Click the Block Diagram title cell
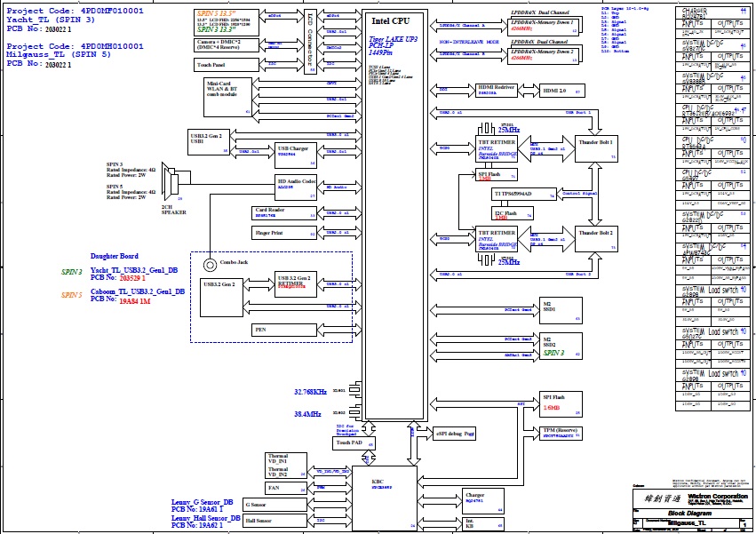Viewport: 756px width, 534px height. [x=690, y=514]
